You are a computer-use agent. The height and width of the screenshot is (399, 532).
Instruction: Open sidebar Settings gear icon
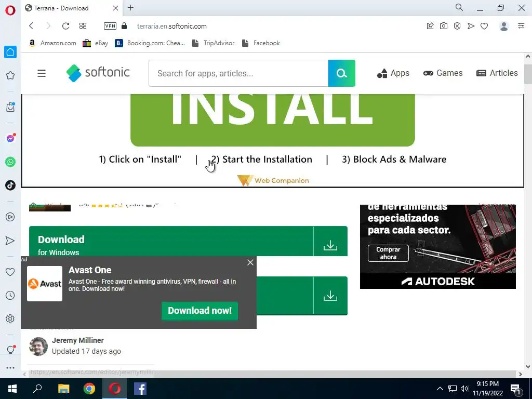tap(10, 318)
